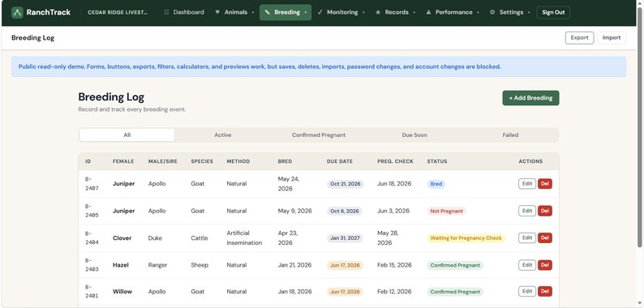The image size is (644, 308).
Task: Open the Dashboard page
Action: pyautogui.click(x=184, y=12)
